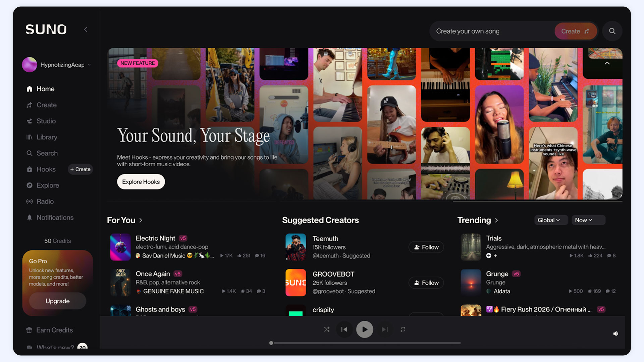This screenshot has height=362, width=644.
Task: Skip to the next track
Action: coord(385,329)
